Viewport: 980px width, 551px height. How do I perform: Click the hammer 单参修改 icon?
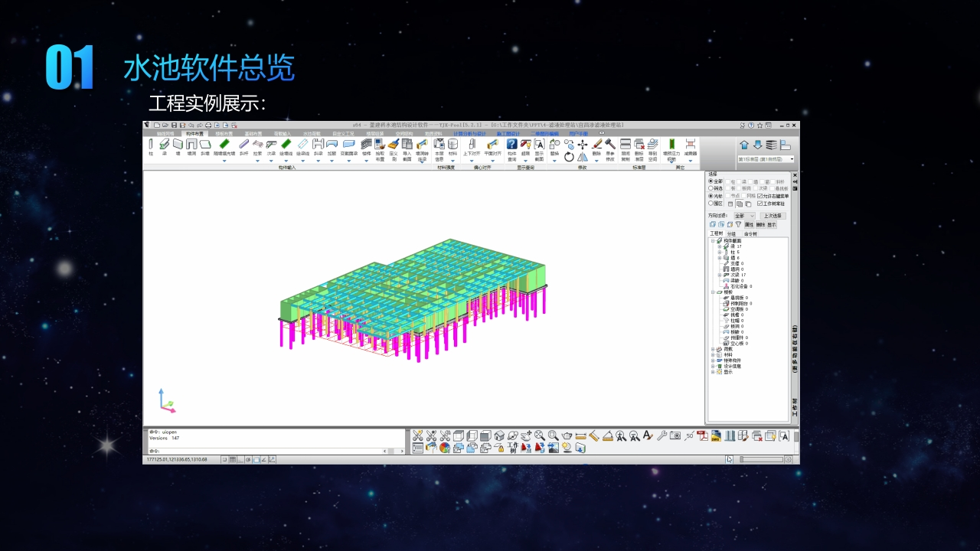pyautogui.click(x=610, y=145)
